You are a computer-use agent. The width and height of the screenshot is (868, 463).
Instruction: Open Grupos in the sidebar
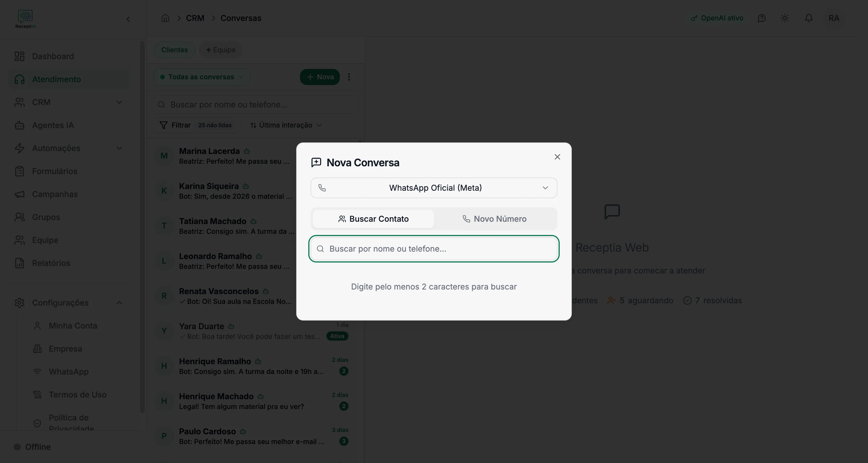click(69, 217)
